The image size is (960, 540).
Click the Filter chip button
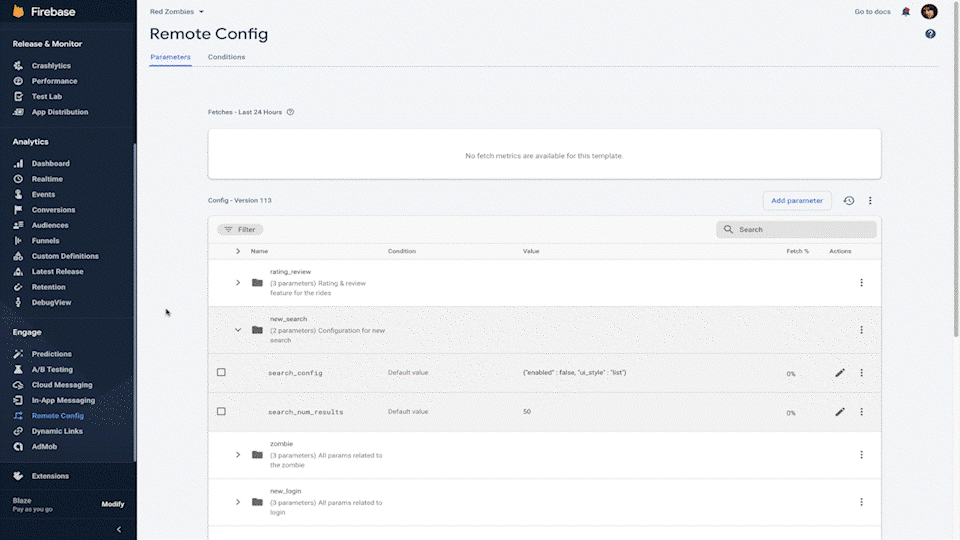[240, 230]
